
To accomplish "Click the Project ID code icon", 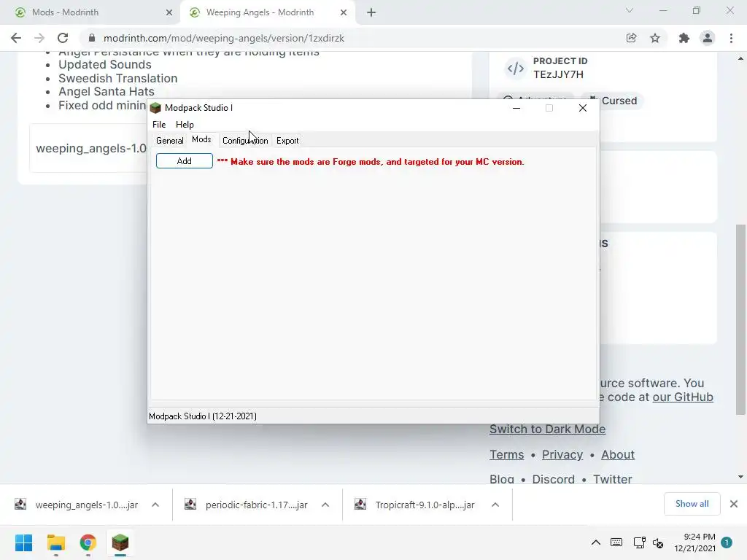I will (x=516, y=68).
